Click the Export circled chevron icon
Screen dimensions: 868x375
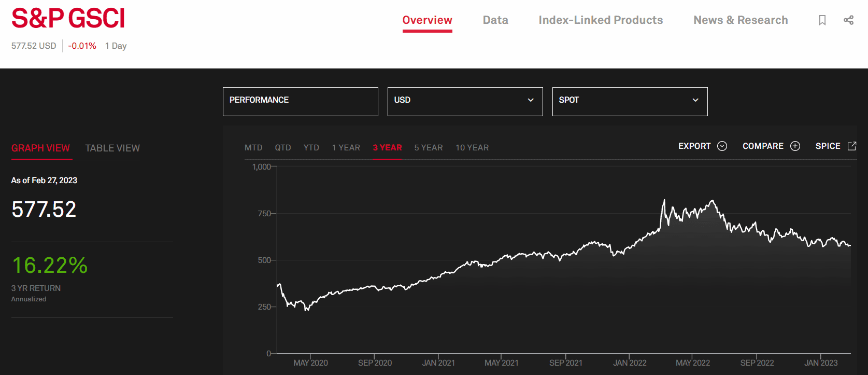coord(722,146)
